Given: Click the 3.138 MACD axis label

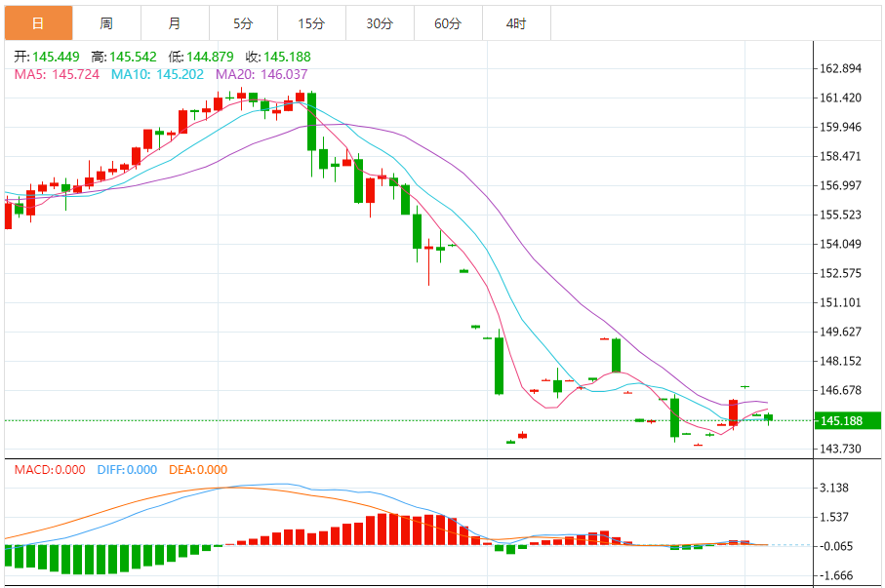Looking at the screenshot, I should click(x=834, y=488).
